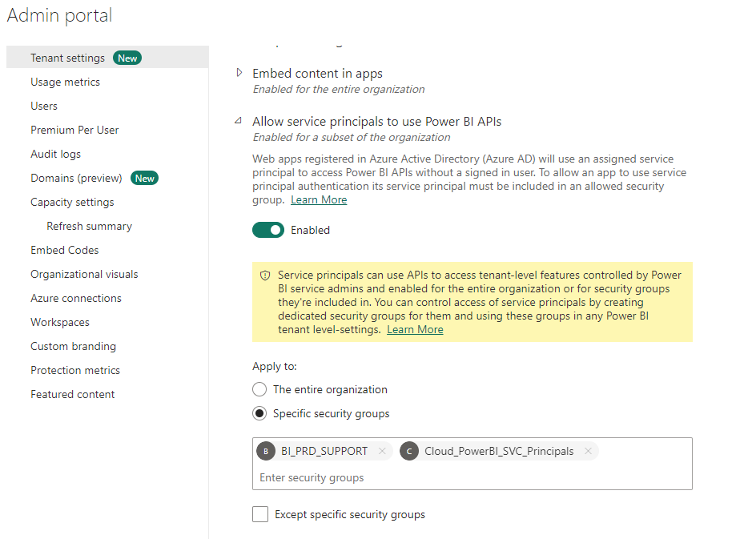Open the Learn More link under service principals
Screen dimensions: 756x539
pos(318,199)
